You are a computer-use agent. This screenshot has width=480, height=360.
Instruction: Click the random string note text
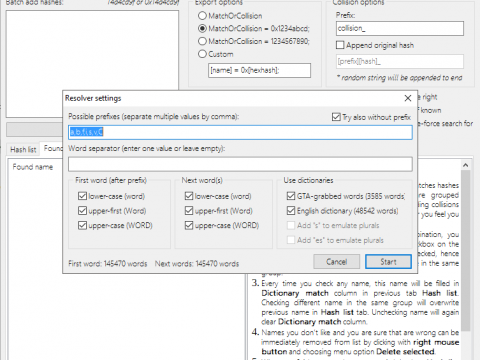399,78
